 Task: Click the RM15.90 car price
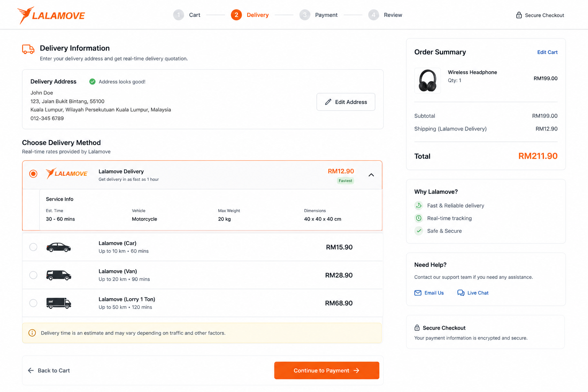pos(339,247)
